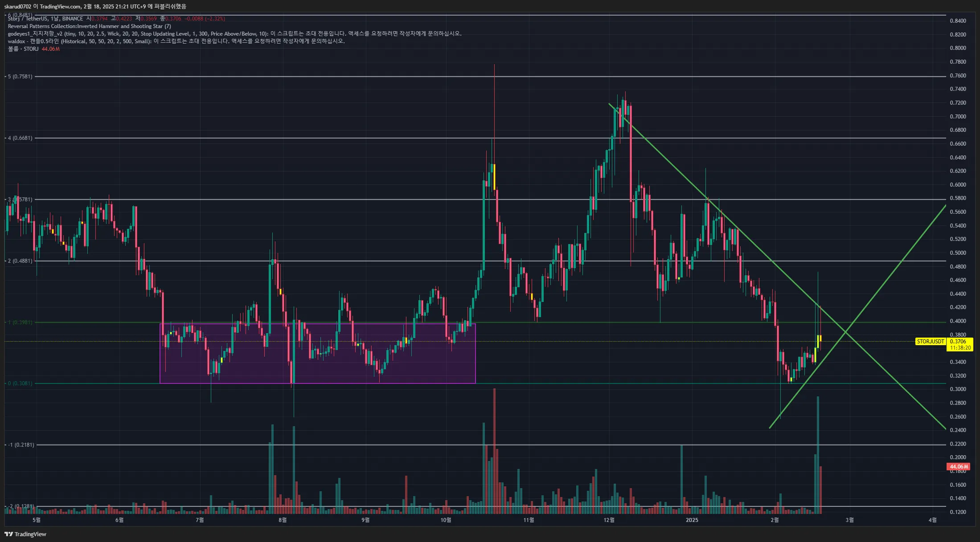Click the 0.8000 price axis value
The height and width of the screenshot is (542, 980).
[958, 48]
